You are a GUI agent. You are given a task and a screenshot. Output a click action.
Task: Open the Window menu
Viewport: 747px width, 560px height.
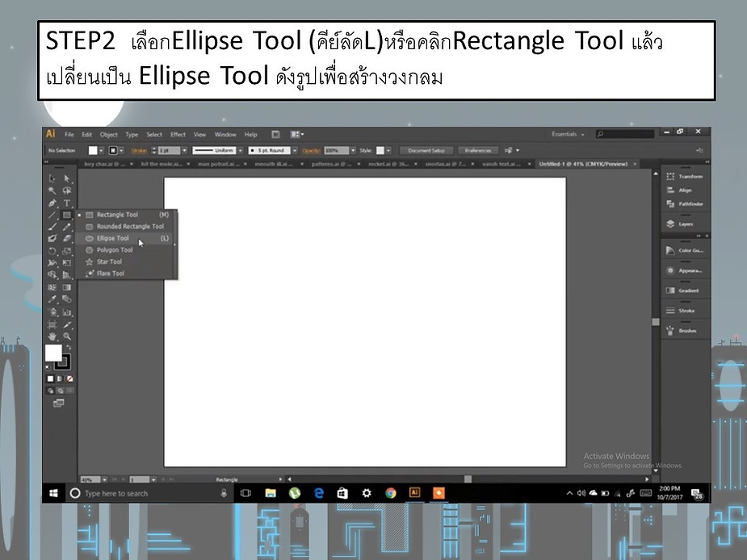pyautogui.click(x=225, y=134)
